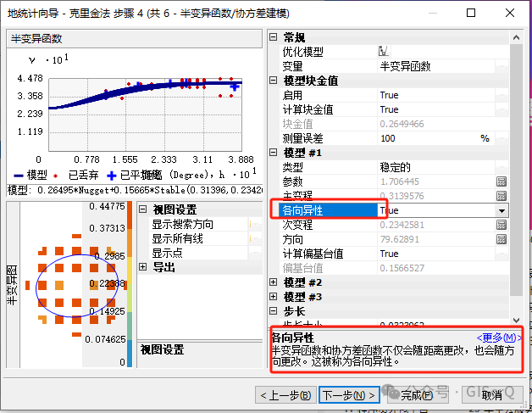
Task: Click the 下一步 button
Action: (348, 395)
